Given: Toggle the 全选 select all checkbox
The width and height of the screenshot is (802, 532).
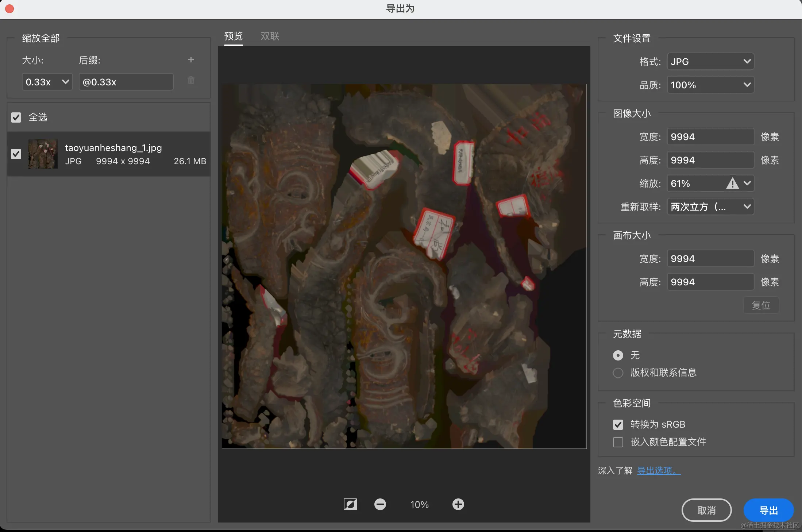Looking at the screenshot, I should (16, 117).
